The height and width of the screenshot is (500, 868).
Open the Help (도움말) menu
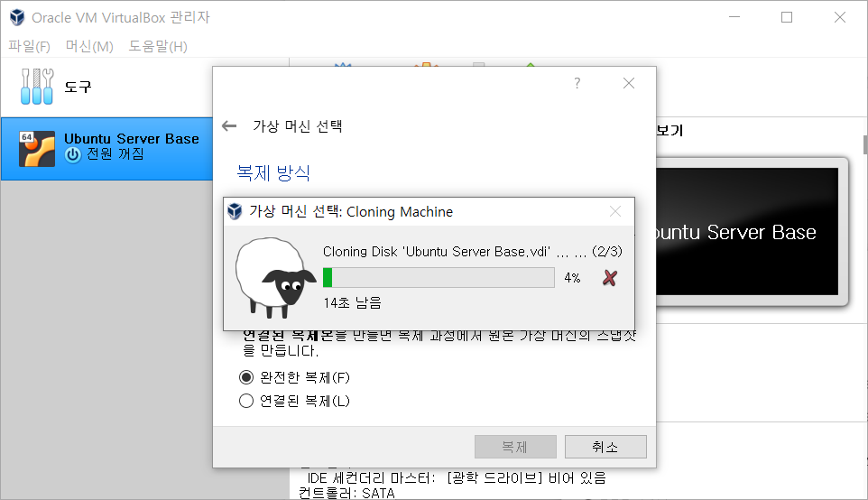pyautogui.click(x=158, y=47)
